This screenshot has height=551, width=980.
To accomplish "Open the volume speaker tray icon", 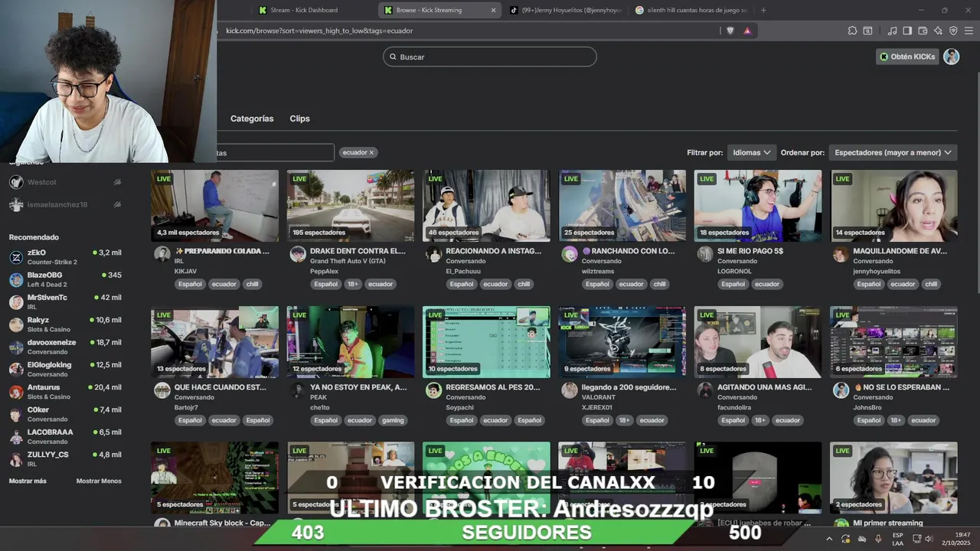I will click(929, 539).
